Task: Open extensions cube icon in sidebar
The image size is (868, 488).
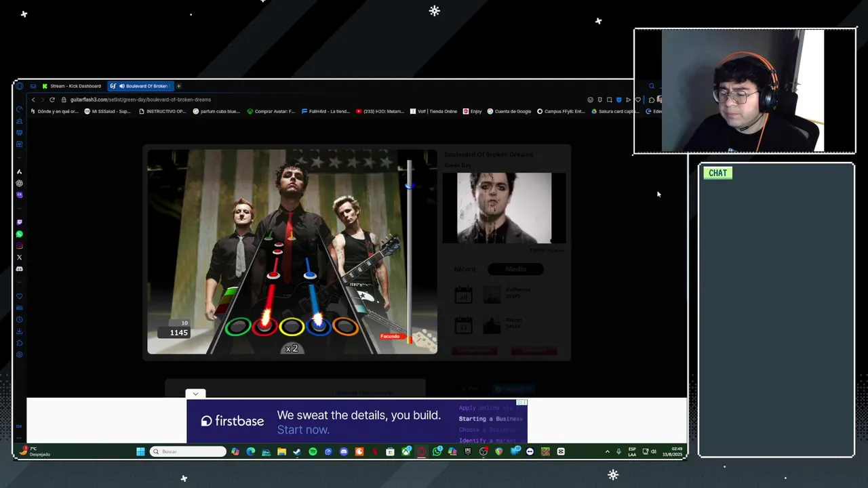Action: click(19, 343)
